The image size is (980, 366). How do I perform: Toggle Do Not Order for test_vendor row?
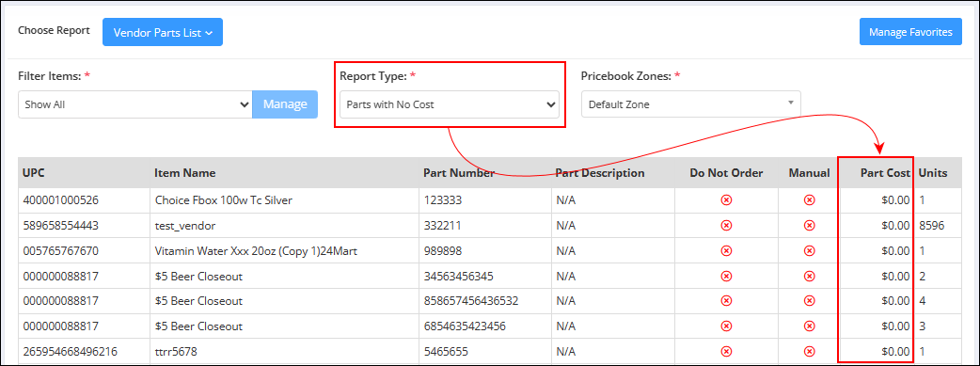click(x=726, y=225)
